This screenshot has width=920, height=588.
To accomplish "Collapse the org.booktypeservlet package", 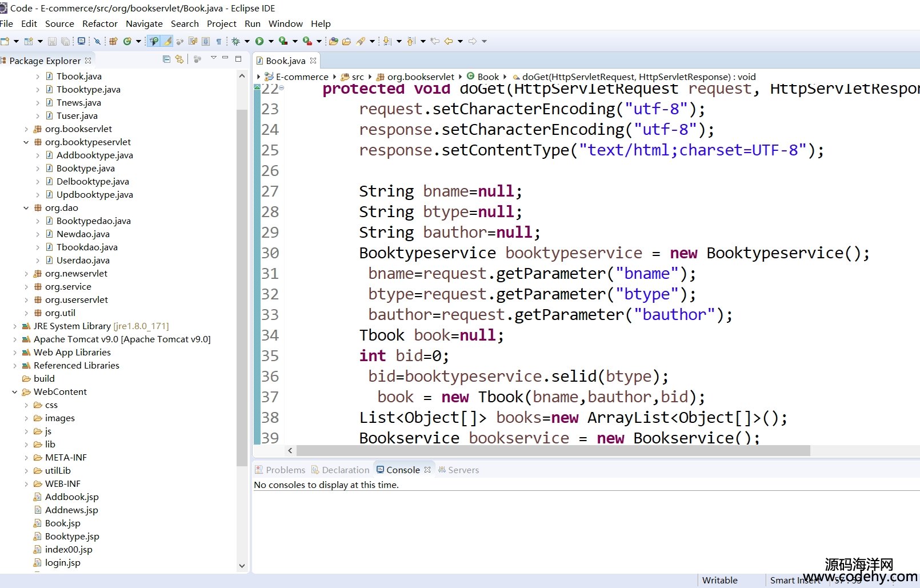I will 26,142.
